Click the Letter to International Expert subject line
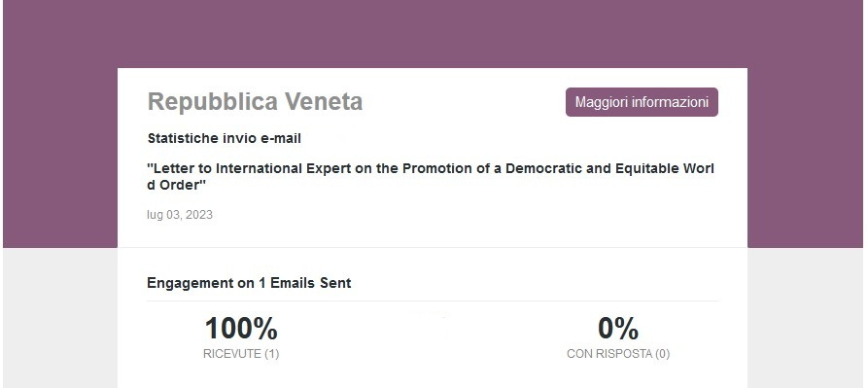Image resolution: width=868 pixels, height=388 pixels. click(431, 177)
